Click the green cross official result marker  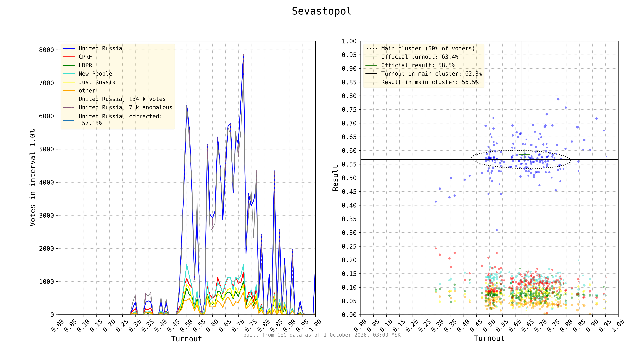(524, 155)
